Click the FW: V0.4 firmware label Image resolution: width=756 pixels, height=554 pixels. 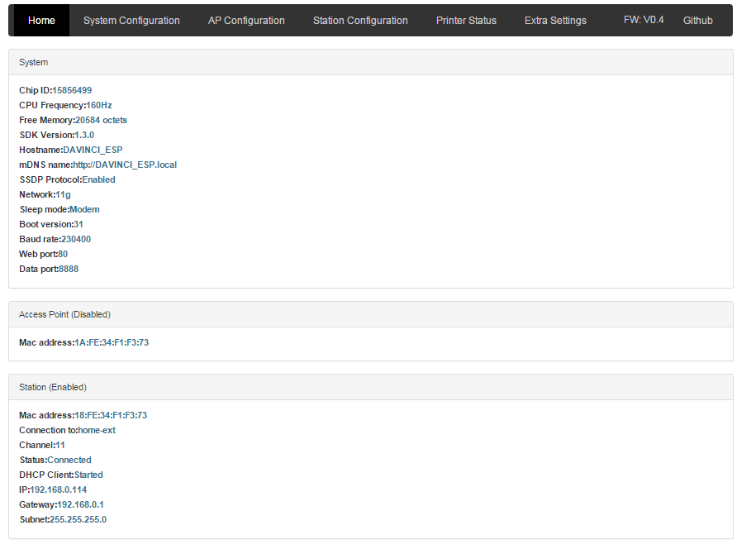tap(644, 19)
